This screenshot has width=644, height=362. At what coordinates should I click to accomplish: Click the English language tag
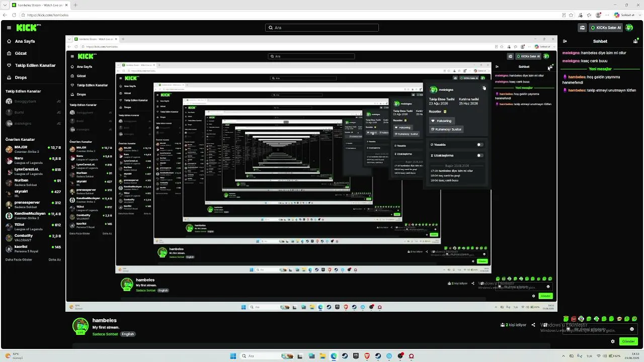point(128,334)
